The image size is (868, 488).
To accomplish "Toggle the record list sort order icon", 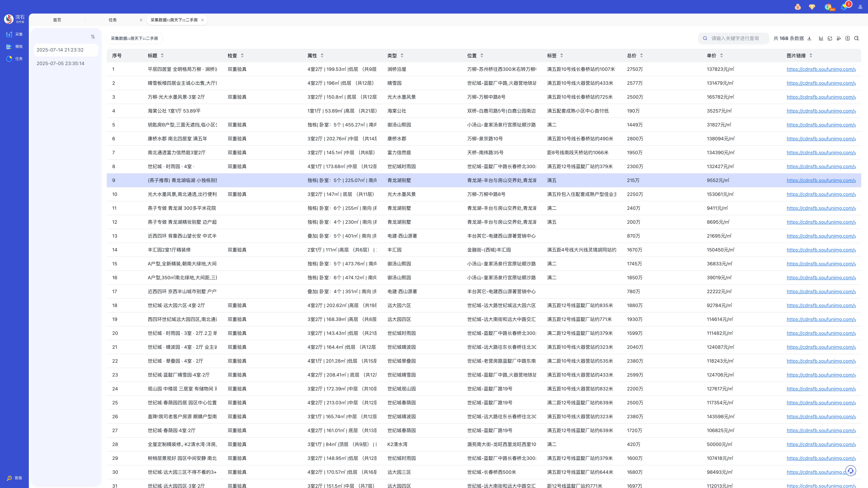I will 93,37.
